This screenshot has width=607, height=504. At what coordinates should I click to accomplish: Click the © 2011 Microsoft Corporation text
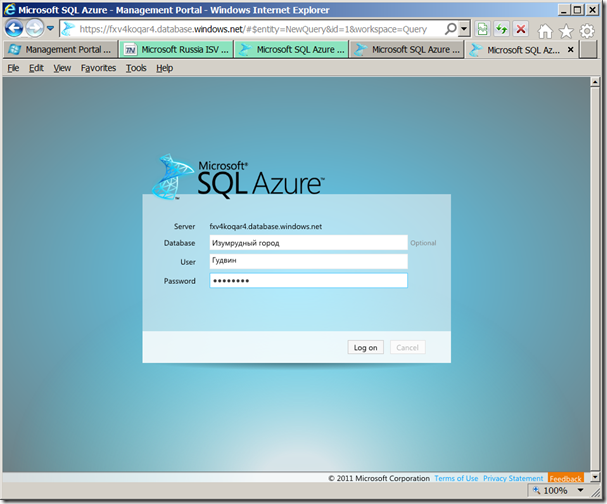[379, 478]
